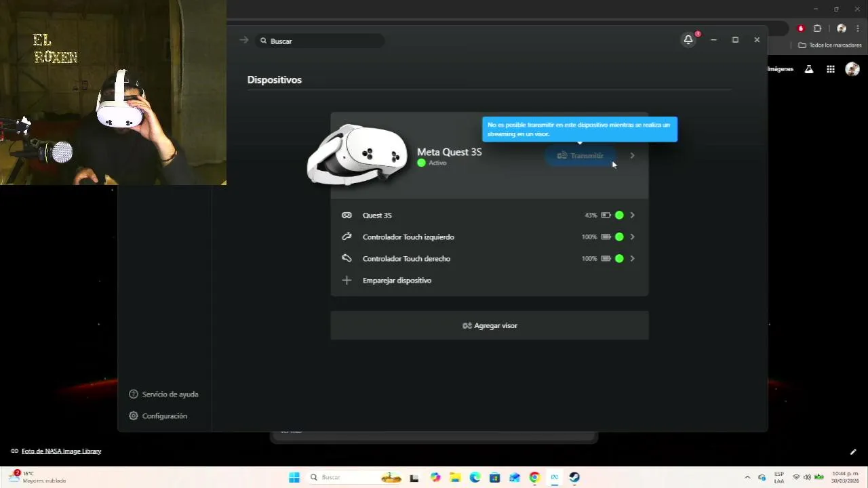
Task: Click the forward navigation arrow beside search
Action: 244,40
